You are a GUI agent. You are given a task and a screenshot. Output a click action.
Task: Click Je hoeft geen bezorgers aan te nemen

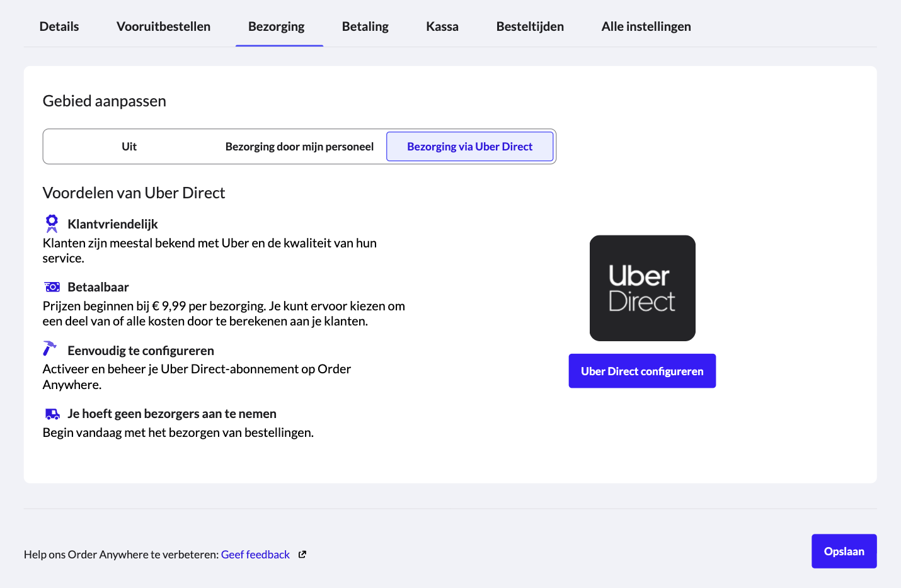click(x=172, y=414)
